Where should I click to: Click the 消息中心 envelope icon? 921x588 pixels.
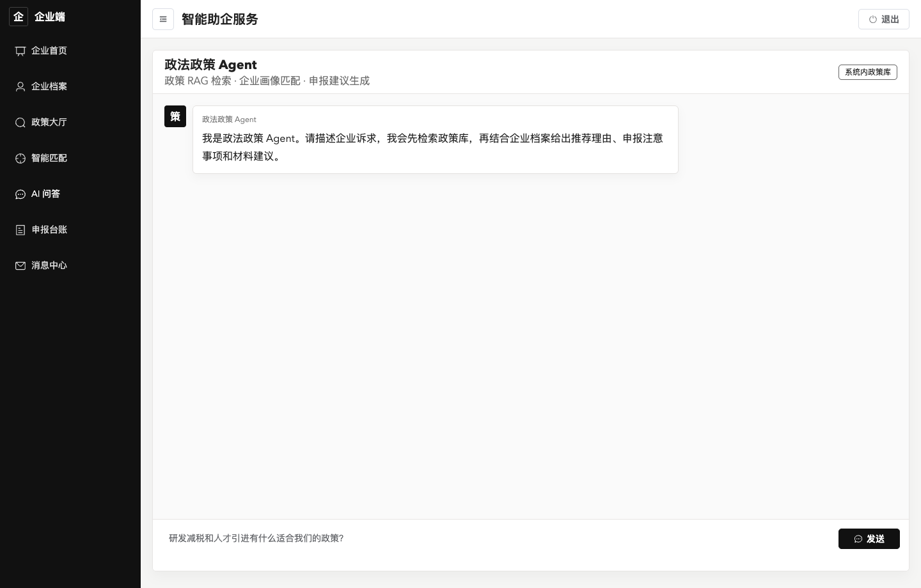(x=20, y=266)
